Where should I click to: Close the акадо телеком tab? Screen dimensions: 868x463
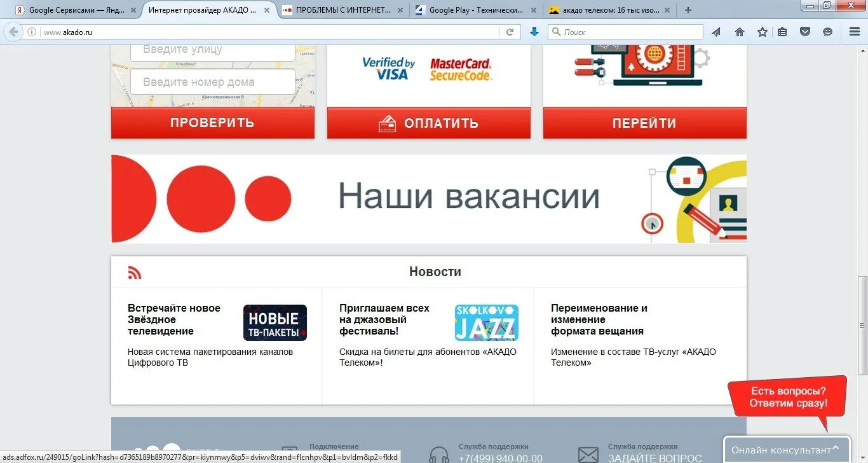(666, 10)
